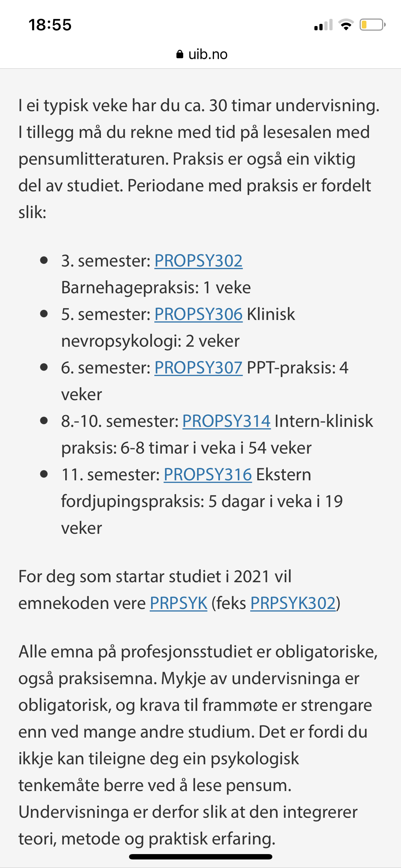This screenshot has height=868, width=401.
Task: Click the "Barnehagepraksis: 1 veke" text
Action: coord(156,288)
